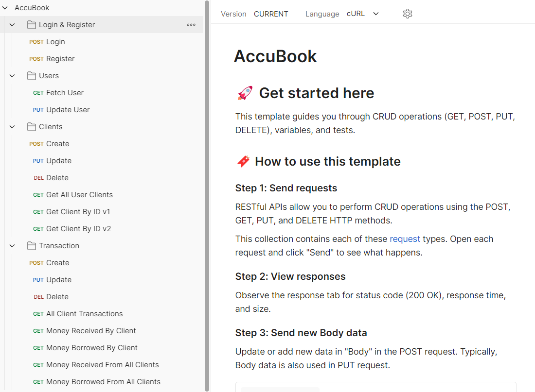535x392 pixels.
Task: Open the POST Login request
Action: (55, 42)
